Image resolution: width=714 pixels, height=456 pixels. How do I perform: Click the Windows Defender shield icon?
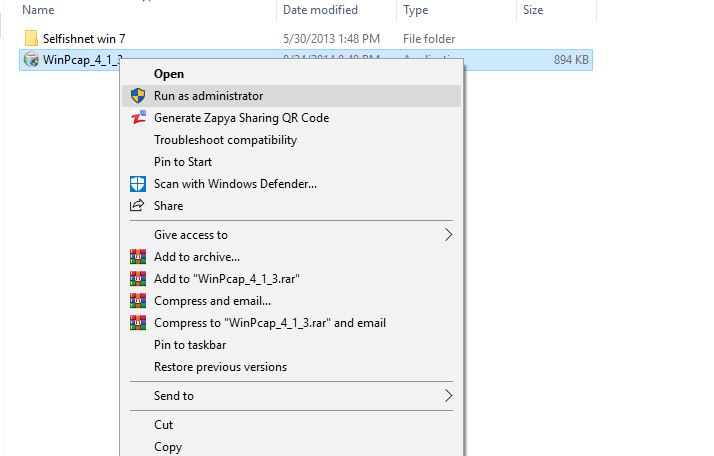point(138,184)
